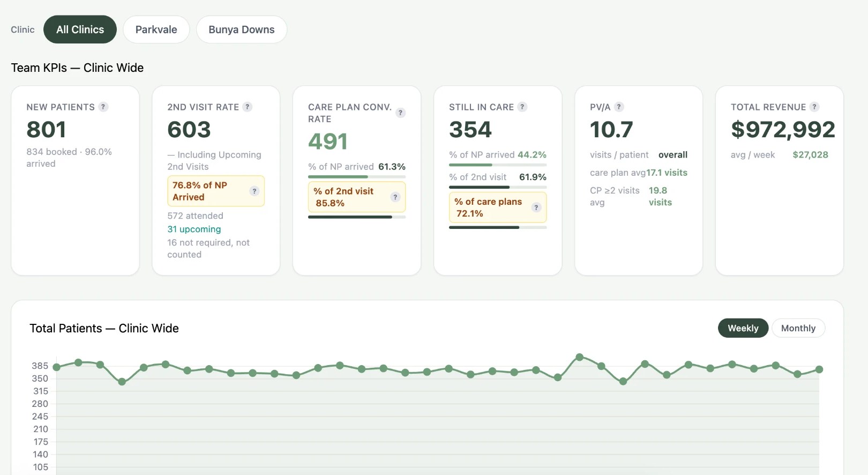868x475 pixels.
Task: Click help icon in % of 2nd visit 85.8% box
Action: coord(395,197)
